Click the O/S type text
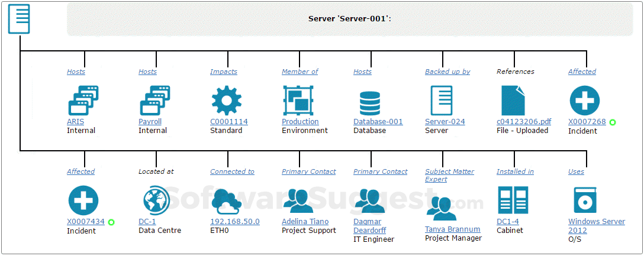This screenshot has height=256, width=644. [x=575, y=239]
